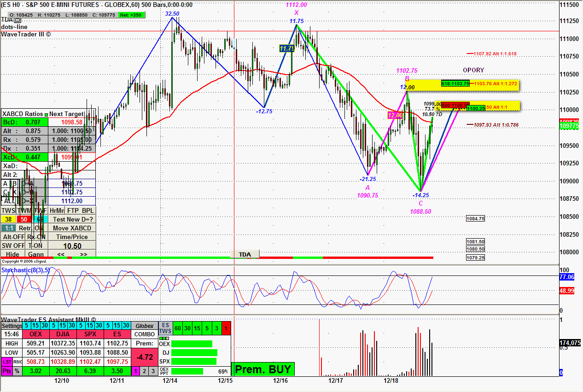
Task: Click the yellow 38 retracement swatch
Action: tap(8, 219)
